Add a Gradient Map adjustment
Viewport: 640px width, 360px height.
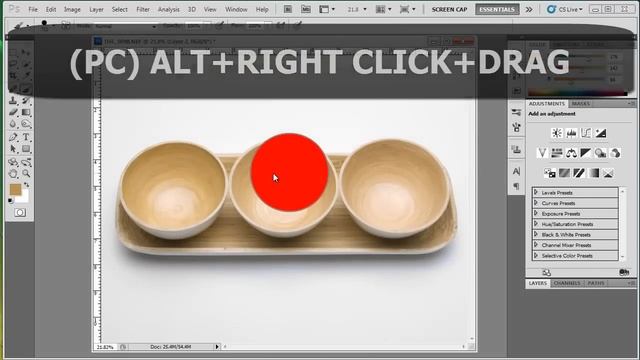(593, 173)
